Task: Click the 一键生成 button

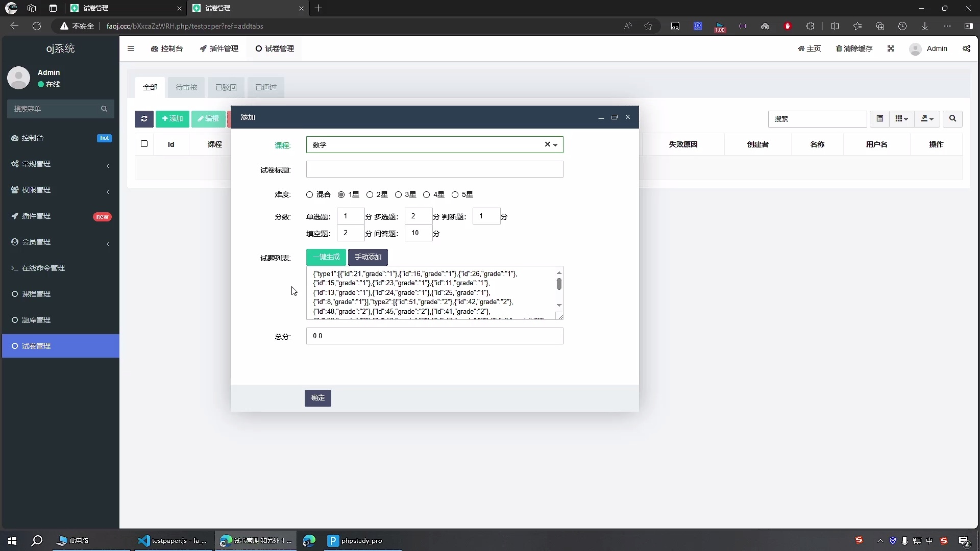Action: 326,257
